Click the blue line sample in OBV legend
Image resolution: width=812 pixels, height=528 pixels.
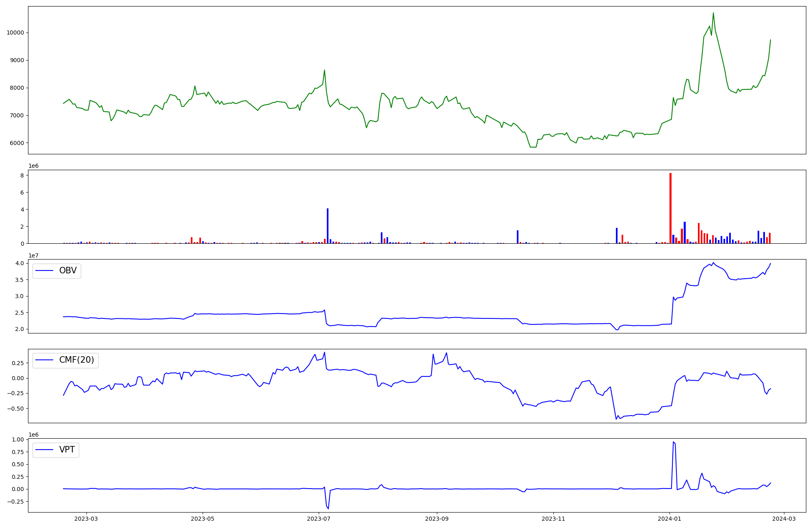click(45, 270)
